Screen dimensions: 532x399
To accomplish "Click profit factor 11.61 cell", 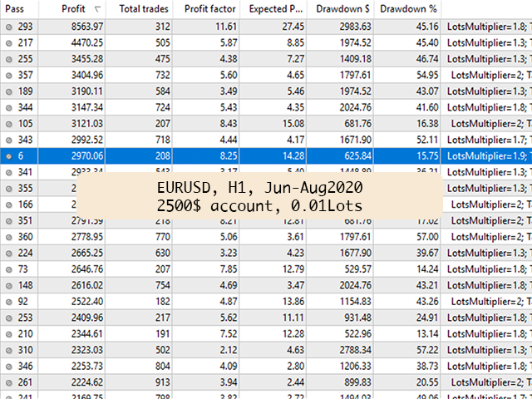I will (226, 27).
